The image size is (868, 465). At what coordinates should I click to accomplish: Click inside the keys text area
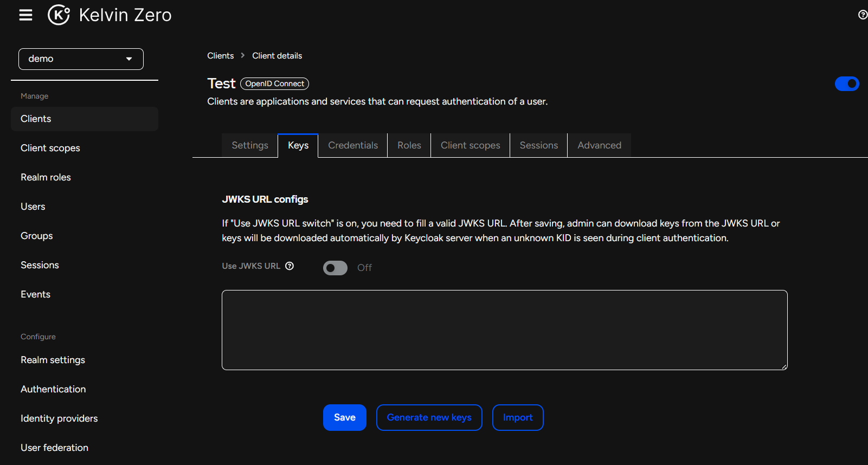click(x=504, y=330)
